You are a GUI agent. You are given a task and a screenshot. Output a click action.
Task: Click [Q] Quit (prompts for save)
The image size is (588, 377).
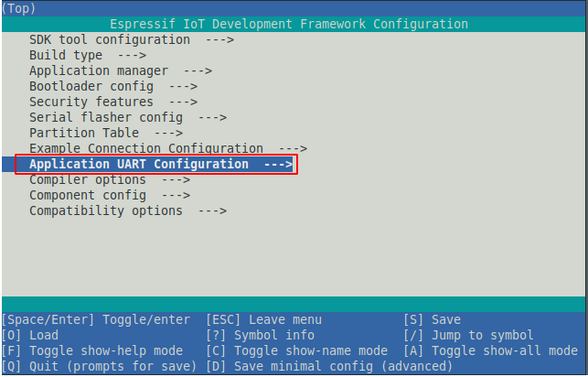(x=99, y=366)
